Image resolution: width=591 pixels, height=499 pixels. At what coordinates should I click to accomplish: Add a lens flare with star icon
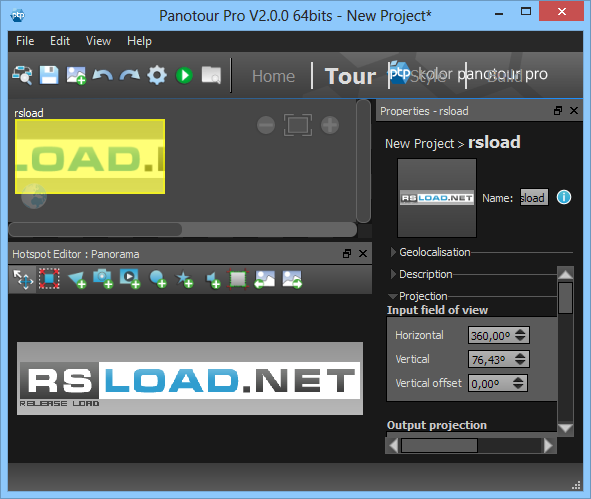tap(184, 279)
